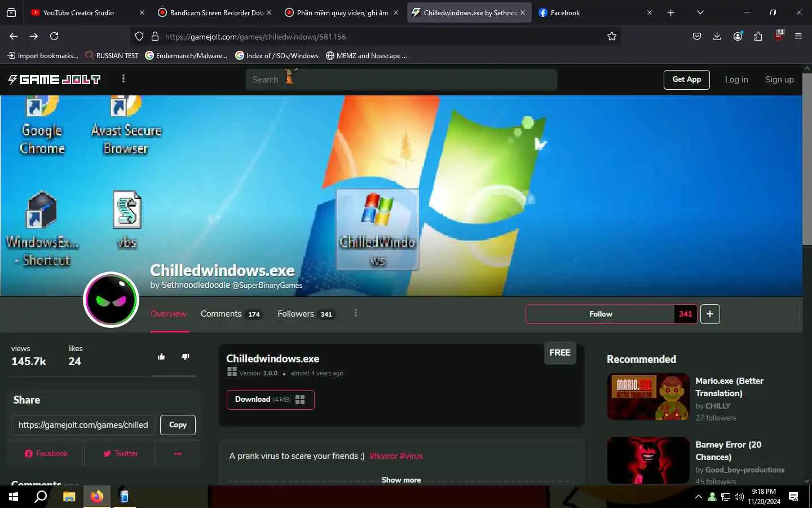This screenshot has width=812, height=508.
Task: Bookmark this page with the star icon
Action: 612,36
